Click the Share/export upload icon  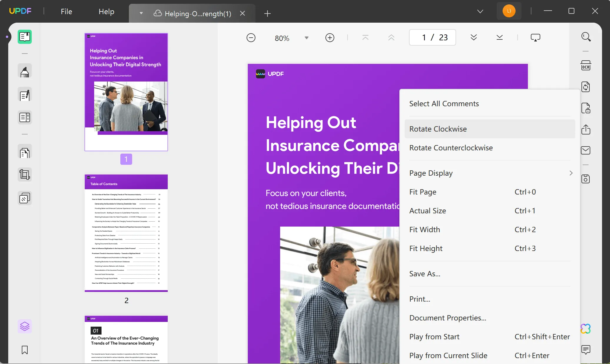586,129
